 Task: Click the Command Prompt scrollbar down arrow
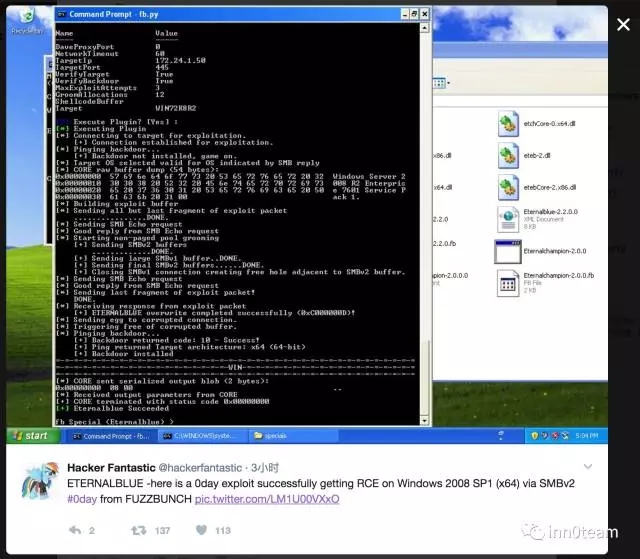pyautogui.click(x=424, y=420)
